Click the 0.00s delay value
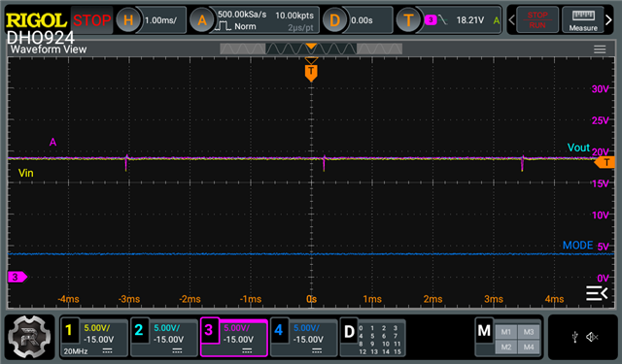 point(362,20)
